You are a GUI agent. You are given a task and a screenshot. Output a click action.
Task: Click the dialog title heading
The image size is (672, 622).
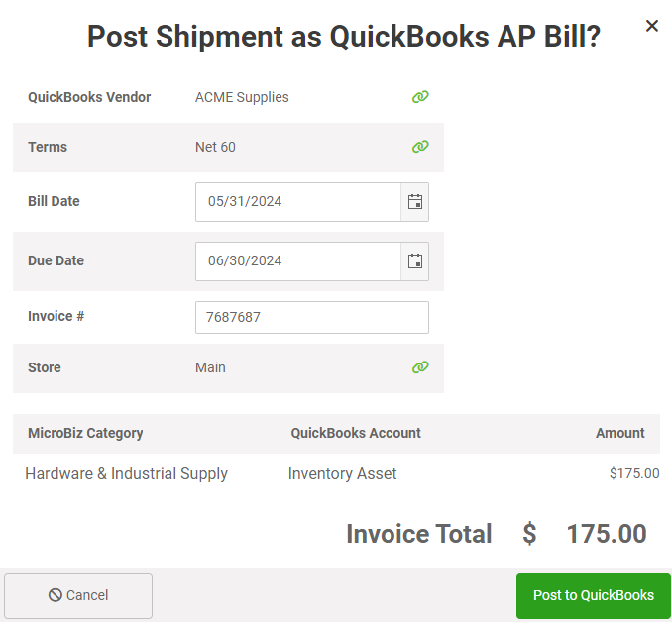344,36
